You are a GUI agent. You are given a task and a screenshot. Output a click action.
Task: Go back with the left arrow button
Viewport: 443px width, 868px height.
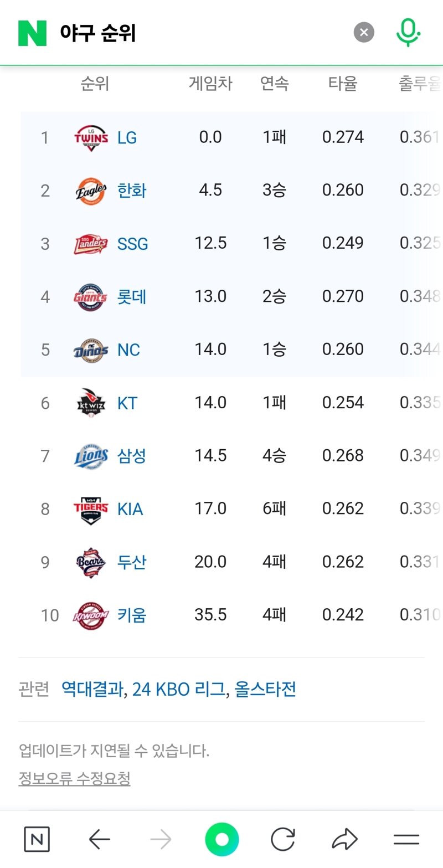(x=100, y=840)
